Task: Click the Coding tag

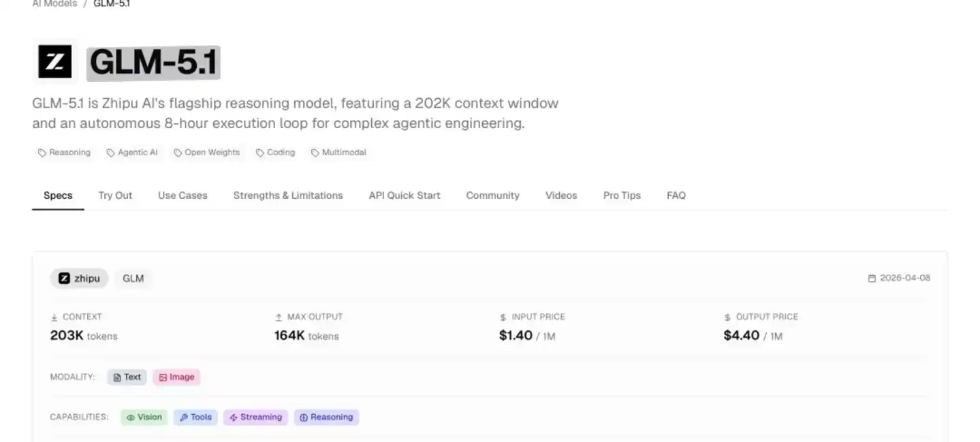Action: [x=275, y=153]
